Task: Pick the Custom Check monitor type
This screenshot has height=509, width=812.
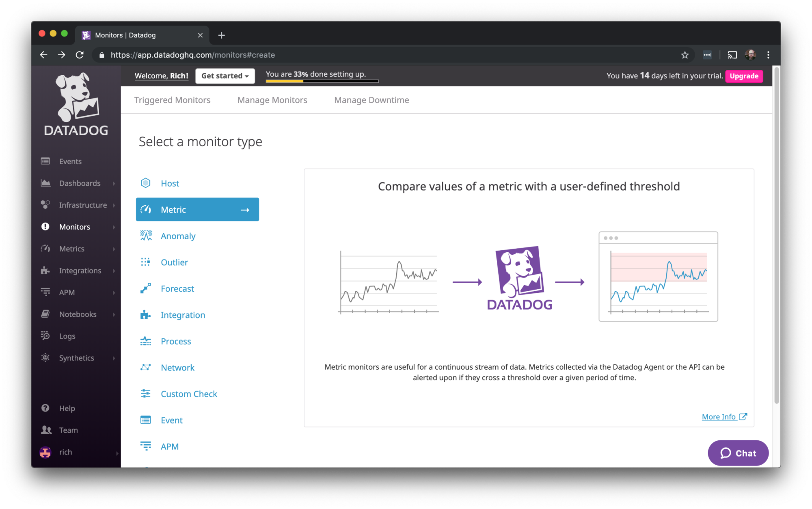Action: (188, 393)
